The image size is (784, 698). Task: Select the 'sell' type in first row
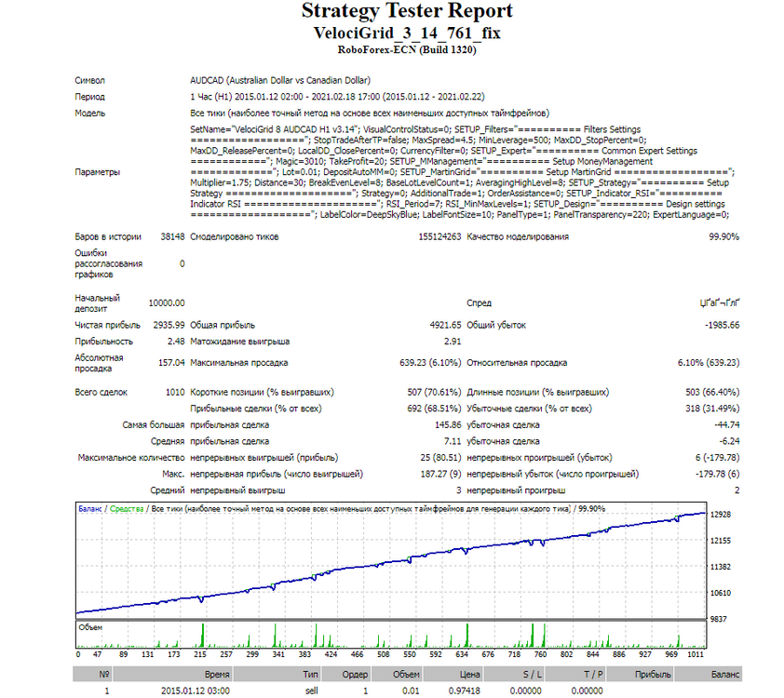coord(312,691)
